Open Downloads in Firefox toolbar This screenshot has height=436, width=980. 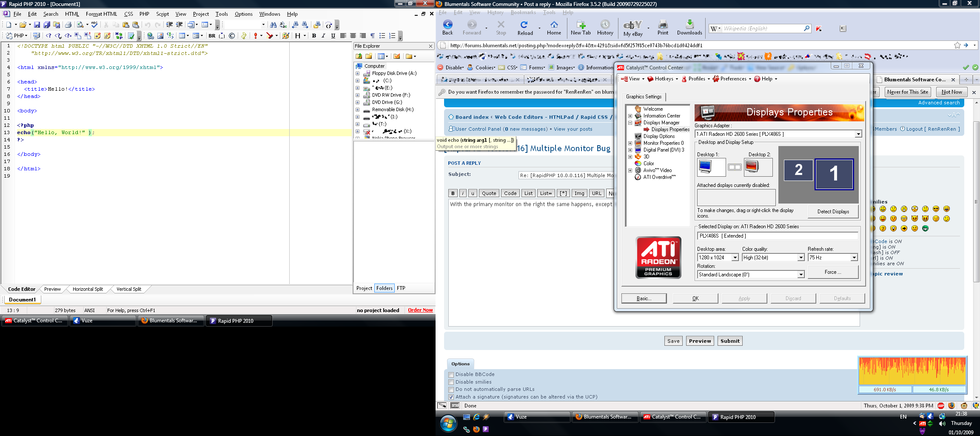[x=689, y=28]
